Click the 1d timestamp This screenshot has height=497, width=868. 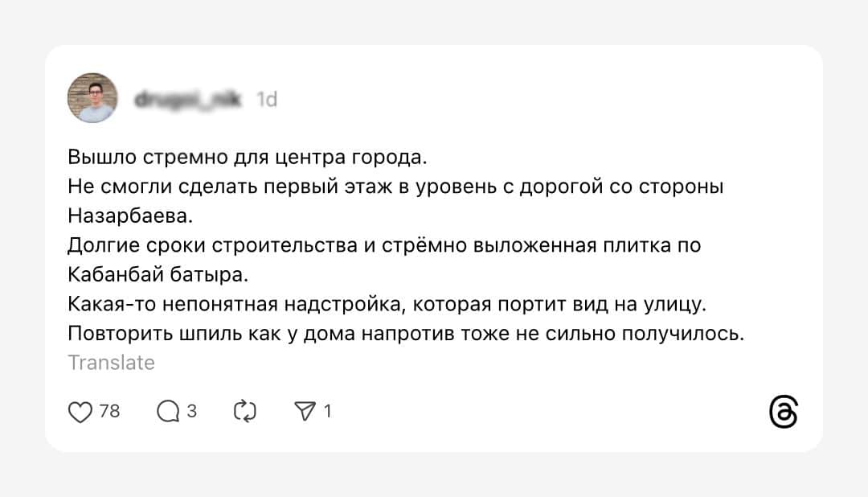pos(267,99)
